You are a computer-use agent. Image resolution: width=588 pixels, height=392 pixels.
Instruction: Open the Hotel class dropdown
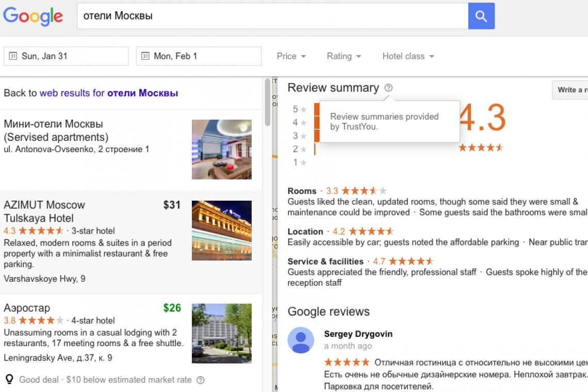(408, 56)
